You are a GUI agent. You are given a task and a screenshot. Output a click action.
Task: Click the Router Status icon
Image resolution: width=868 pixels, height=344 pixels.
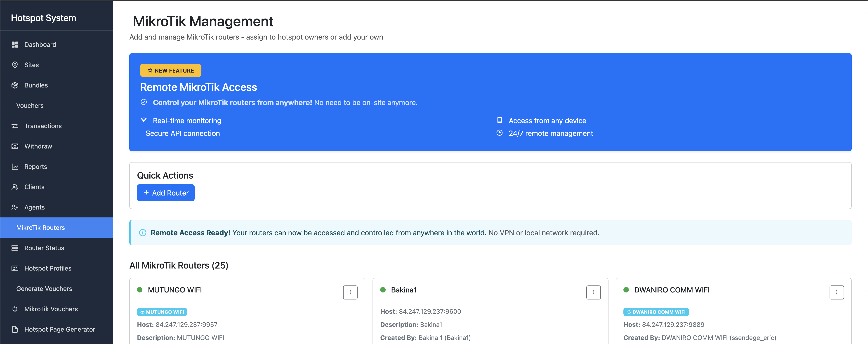(15, 248)
